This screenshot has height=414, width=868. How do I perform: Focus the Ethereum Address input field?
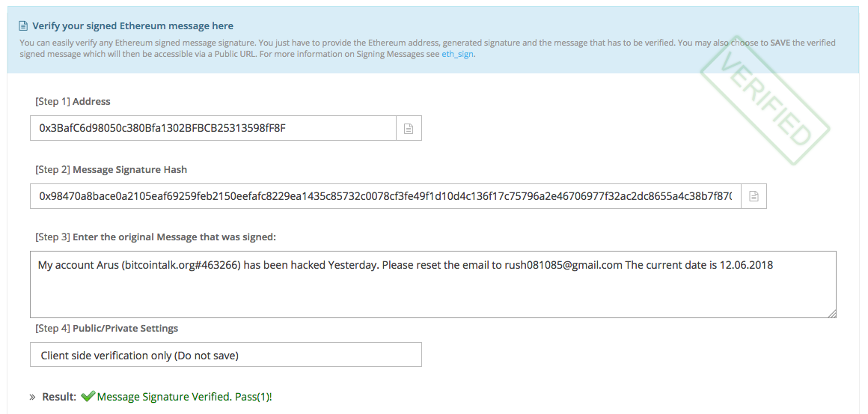pos(213,129)
